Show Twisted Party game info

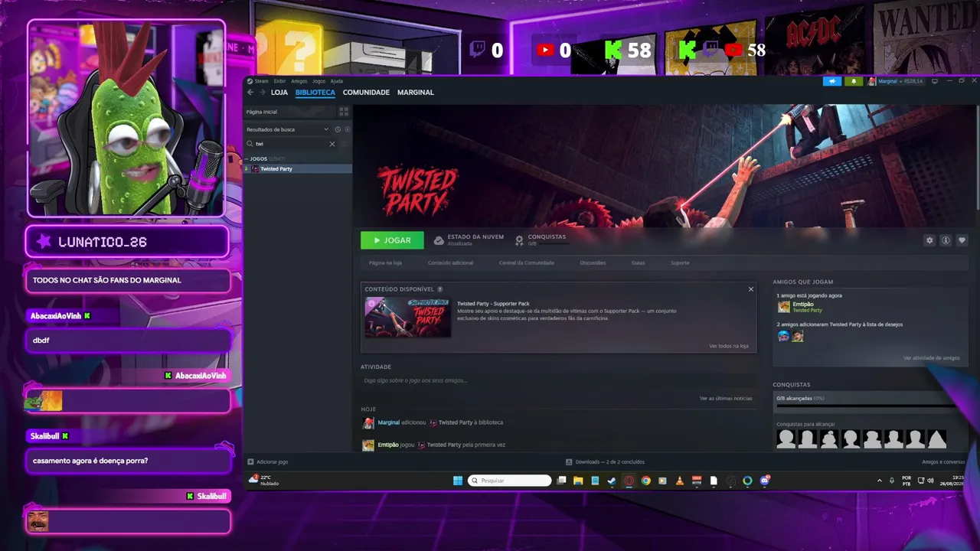(946, 240)
